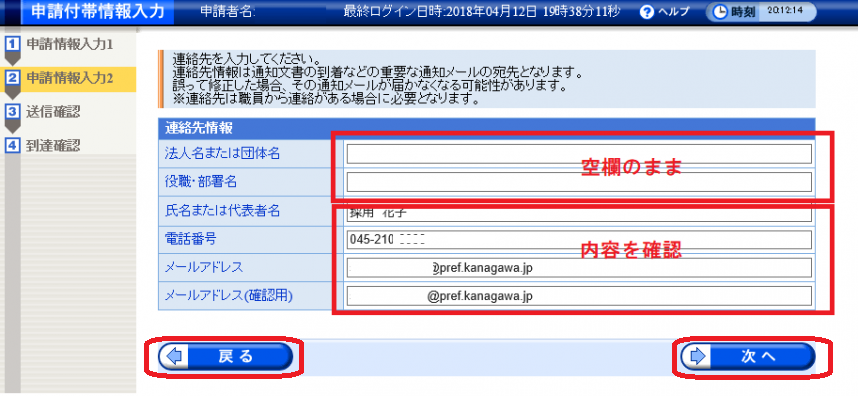The width and height of the screenshot is (858, 396).
Task: Focus the 氏名または代表者名 input field
Action: 579,213
